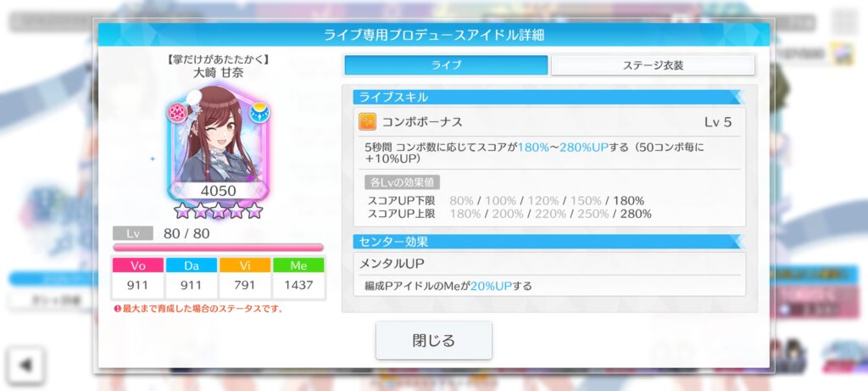Click the blurred thumbnail icon at top right
This screenshot has height=391, width=868.
tap(843, 54)
